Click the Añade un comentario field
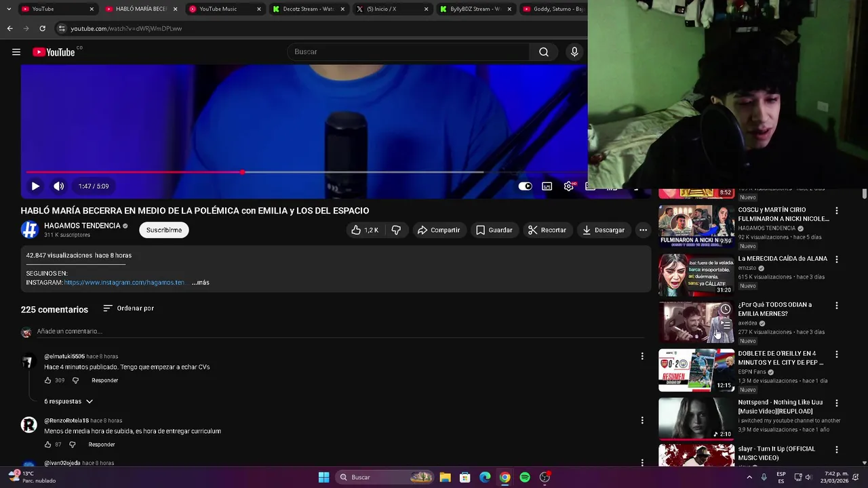The image size is (868, 488). 339,331
